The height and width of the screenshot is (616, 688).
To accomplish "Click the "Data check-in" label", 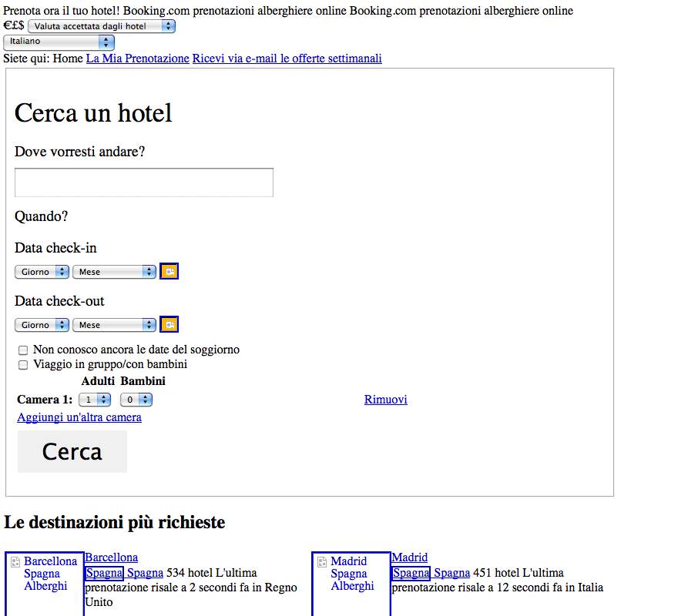I will [x=55, y=248].
